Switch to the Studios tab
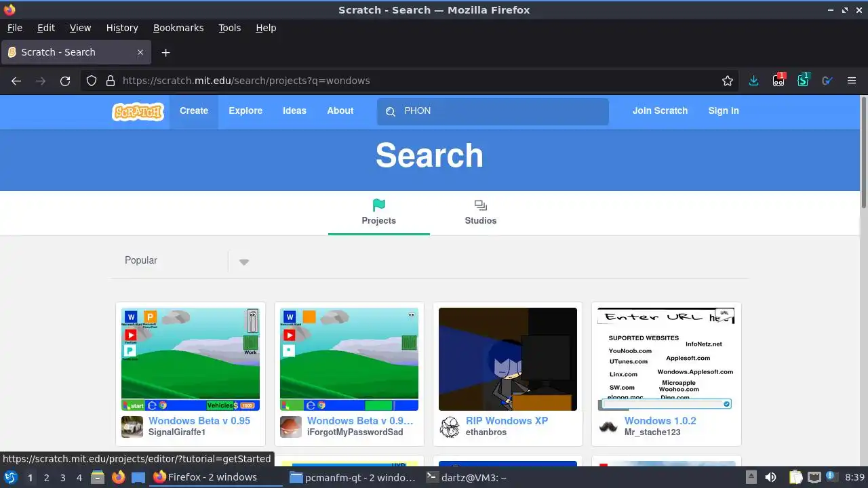The image size is (868, 488). coord(481,213)
